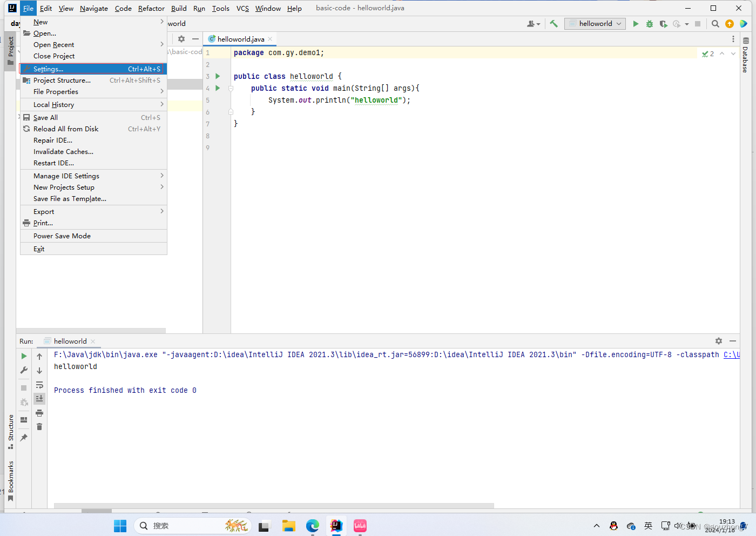Click the orange IDE update arrow icon
This screenshot has width=756, height=536.
click(730, 24)
